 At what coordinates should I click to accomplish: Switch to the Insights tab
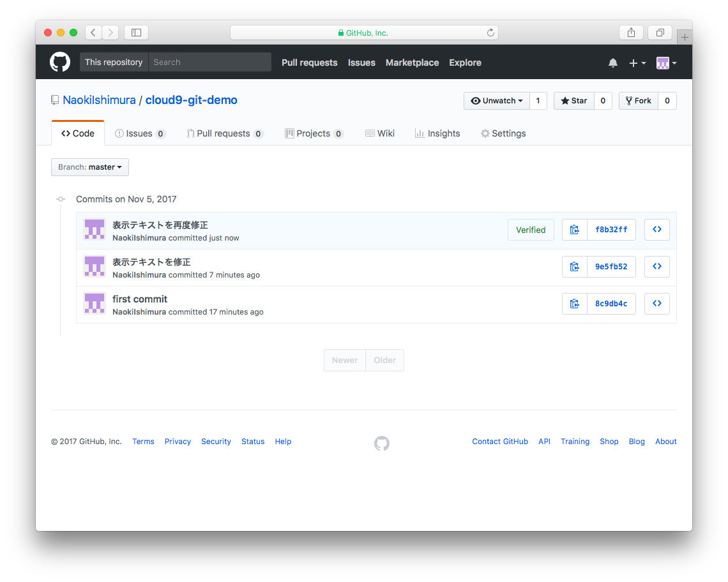tap(437, 133)
